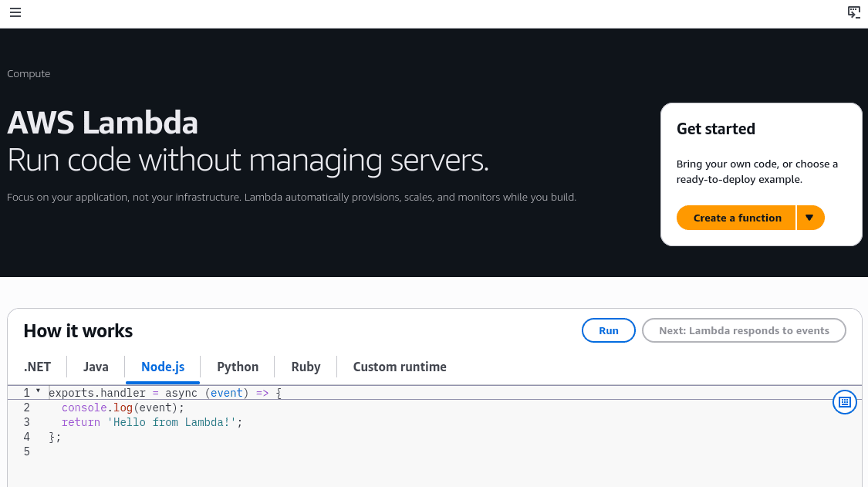868x487 pixels.
Task: Open the CloudShell icon in the top bar
Action: 853,12
